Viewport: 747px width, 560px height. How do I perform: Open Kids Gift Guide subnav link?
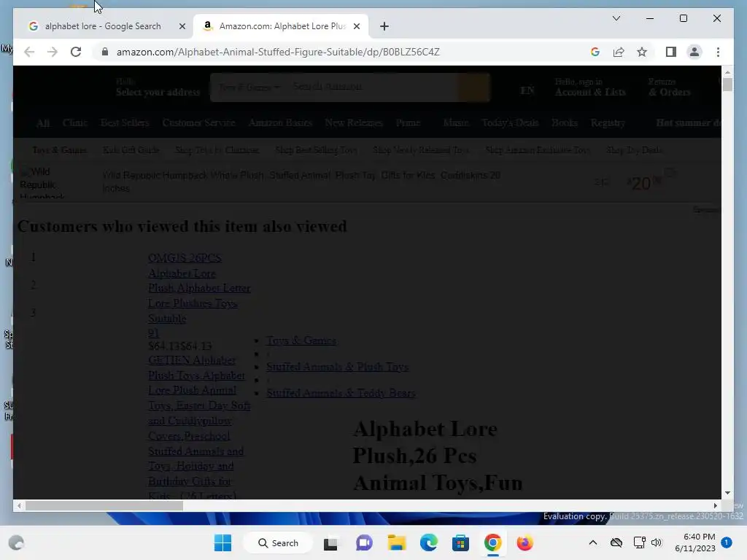(x=131, y=150)
